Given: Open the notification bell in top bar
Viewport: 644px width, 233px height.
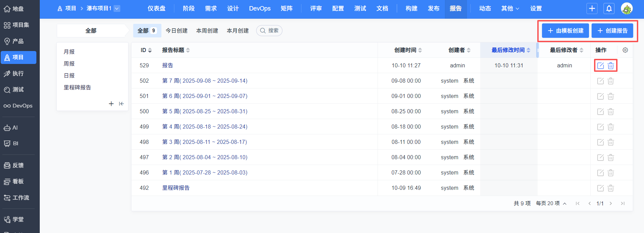Looking at the screenshot, I should point(609,9).
